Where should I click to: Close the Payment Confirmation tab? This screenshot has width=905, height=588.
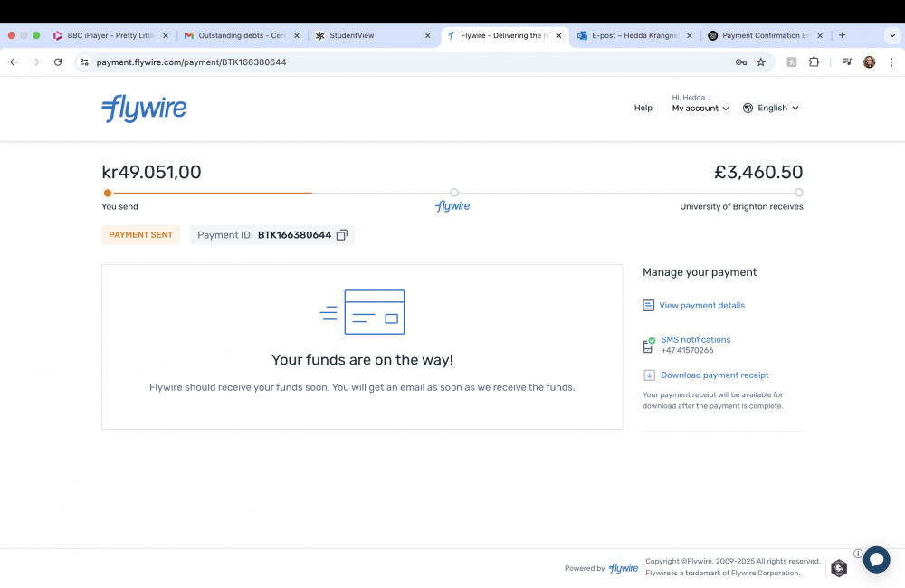click(820, 35)
